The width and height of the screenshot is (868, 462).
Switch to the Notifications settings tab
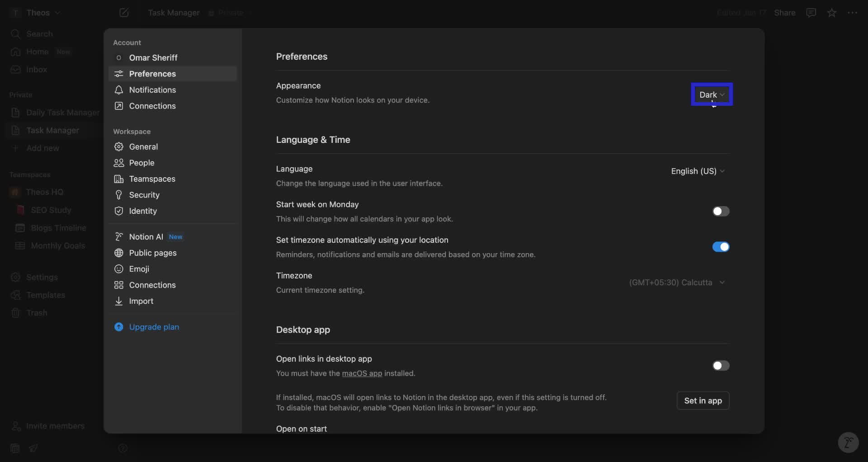152,90
